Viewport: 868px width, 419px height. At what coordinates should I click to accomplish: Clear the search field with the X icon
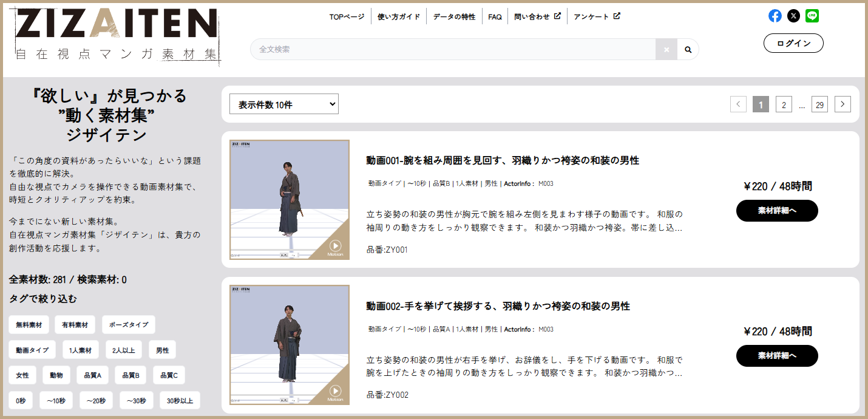(666, 49)
